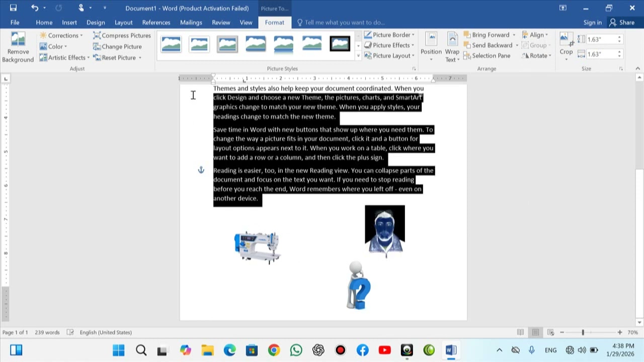
Task: Open the Picture Border dropdown
Action: coord(389,35)
